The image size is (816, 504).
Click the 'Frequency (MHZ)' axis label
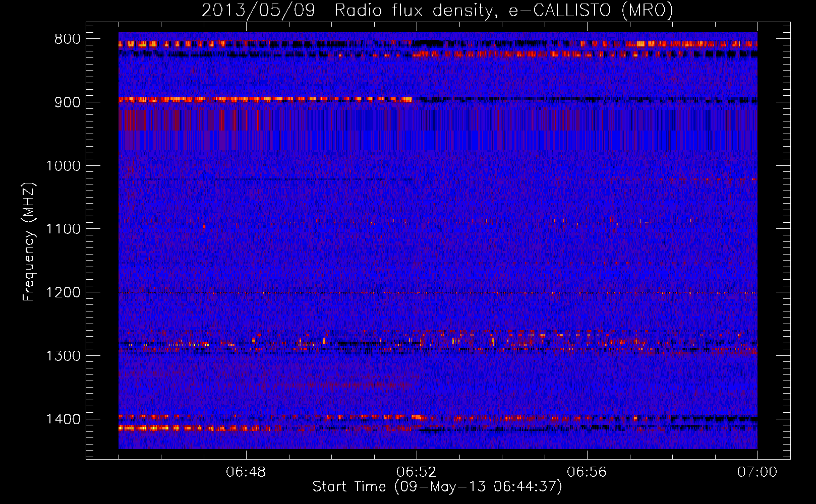click(x=29, y=241)
